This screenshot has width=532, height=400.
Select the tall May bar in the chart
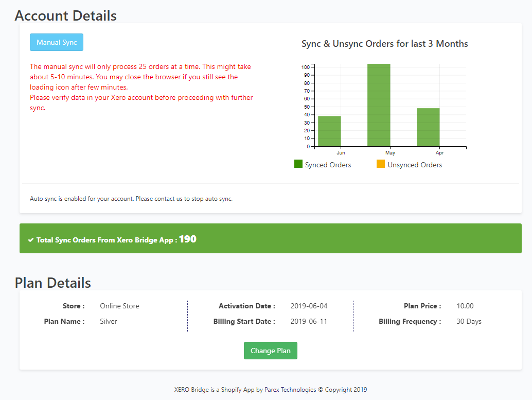[x=379, y=106]
